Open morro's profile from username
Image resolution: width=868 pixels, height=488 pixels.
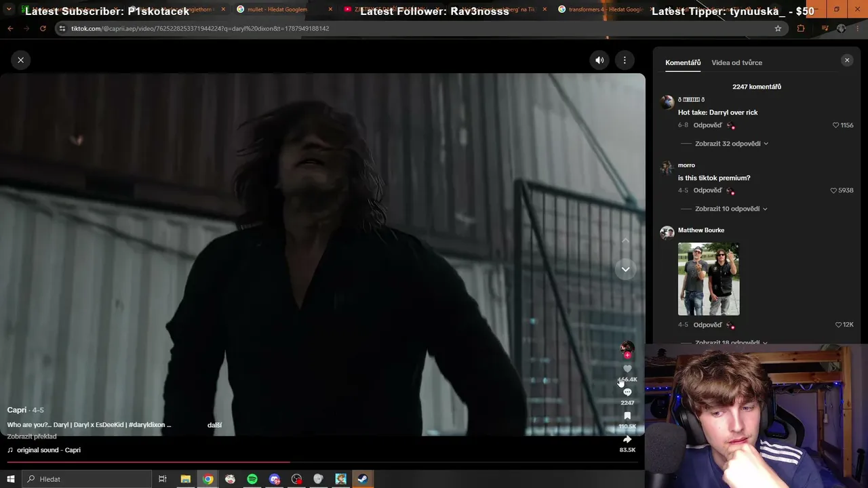686,165
